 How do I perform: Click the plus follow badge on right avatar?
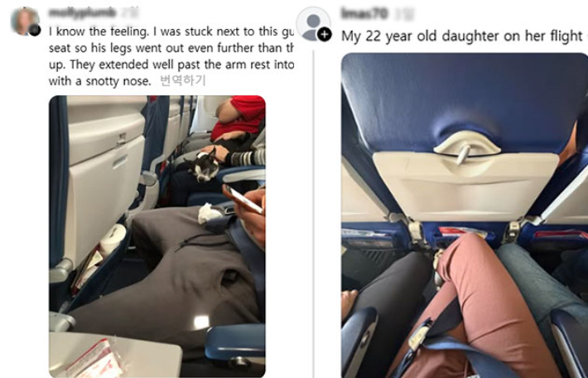click(325, 35)
